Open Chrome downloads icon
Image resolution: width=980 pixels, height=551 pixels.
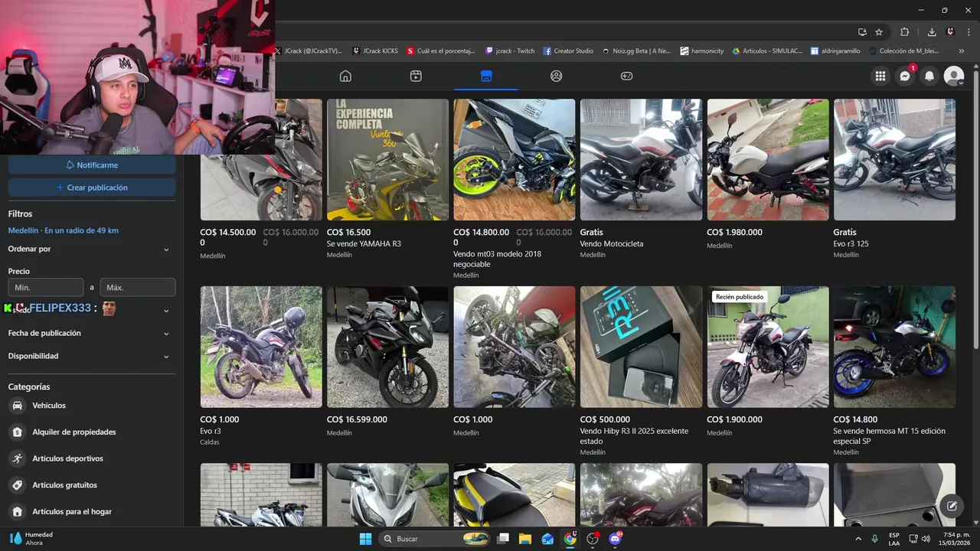click(x=932, y=32)
